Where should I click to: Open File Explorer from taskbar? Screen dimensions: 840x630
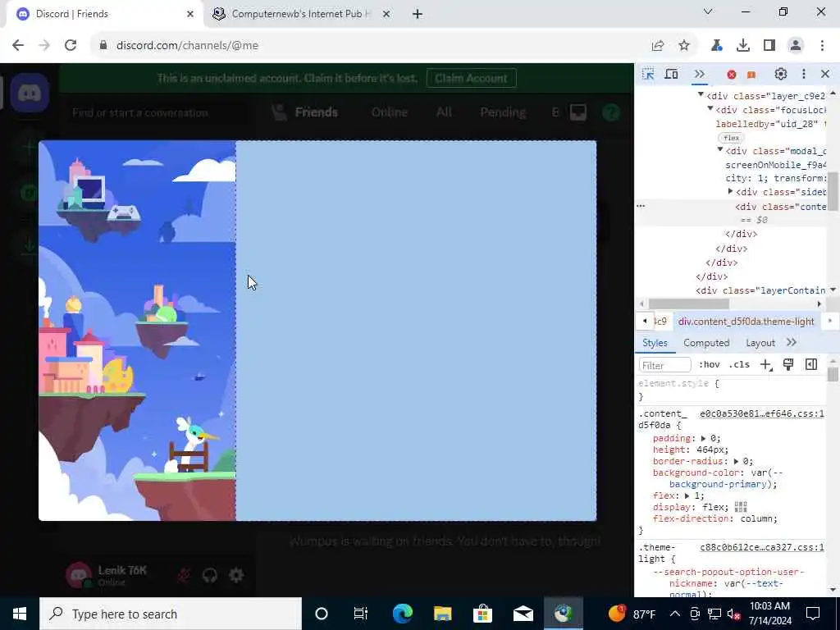tap(442, 614)
